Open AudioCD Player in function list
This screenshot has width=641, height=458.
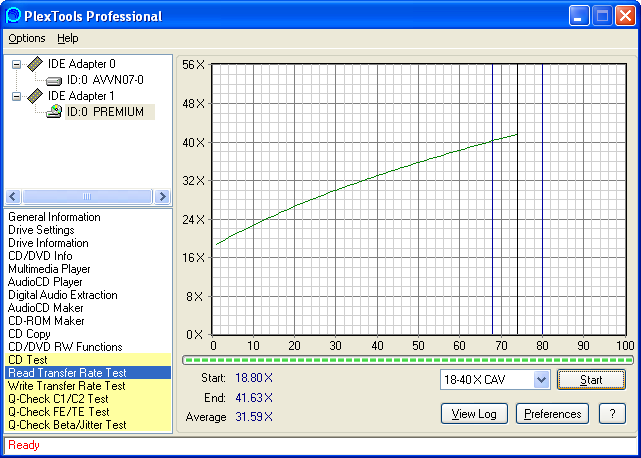87,282
